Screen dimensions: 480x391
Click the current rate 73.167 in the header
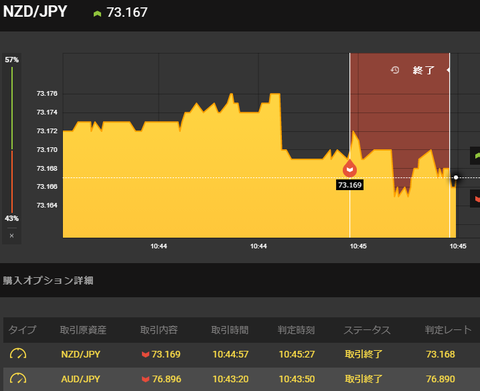(x=127, y=13)
